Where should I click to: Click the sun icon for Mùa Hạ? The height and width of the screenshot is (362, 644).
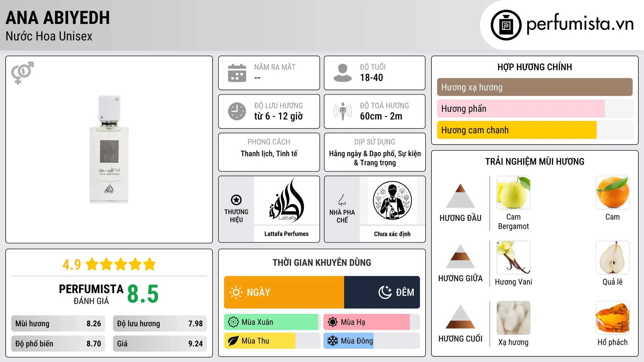(x=333, y=322)
